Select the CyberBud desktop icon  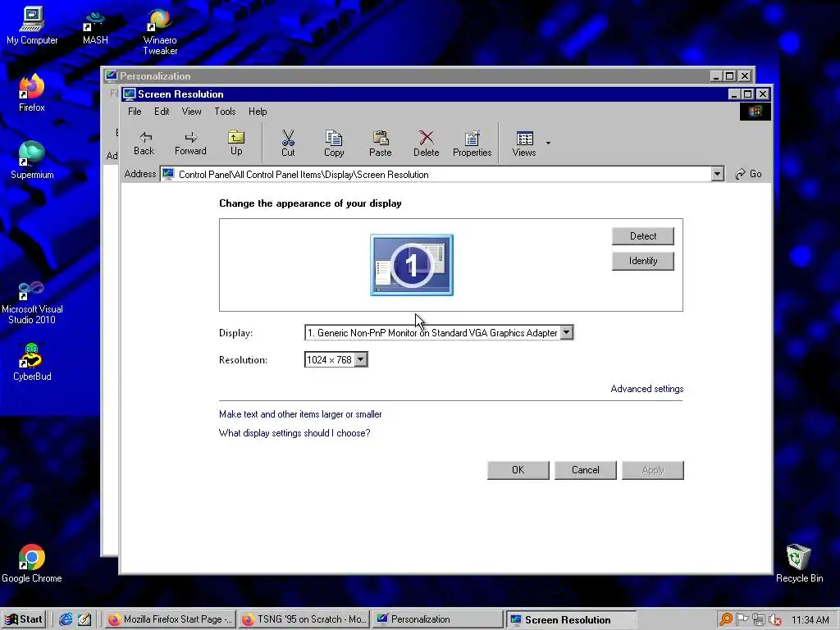pos(32,362)
